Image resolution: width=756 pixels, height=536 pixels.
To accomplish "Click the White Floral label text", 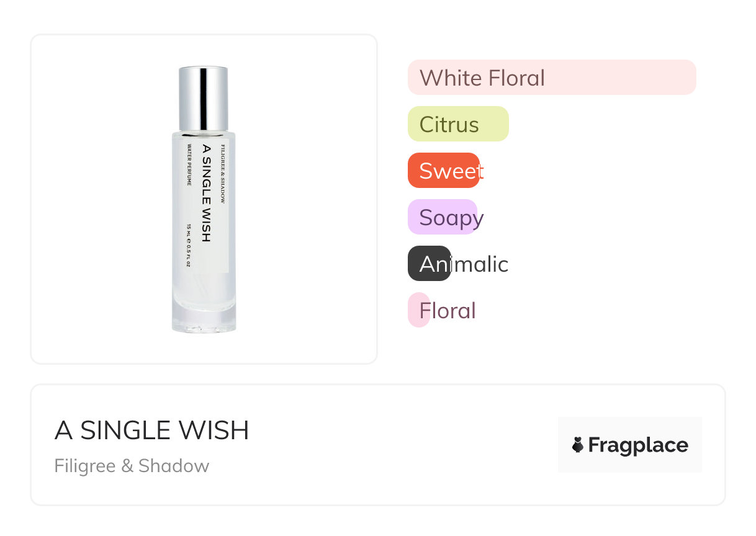I will coord(482,78).
